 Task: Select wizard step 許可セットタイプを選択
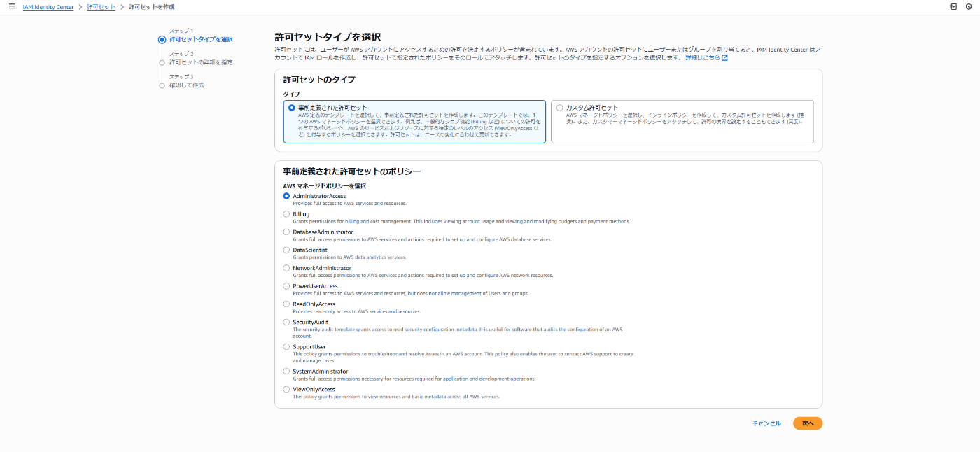pyautogui.click(x=201, y=40)
